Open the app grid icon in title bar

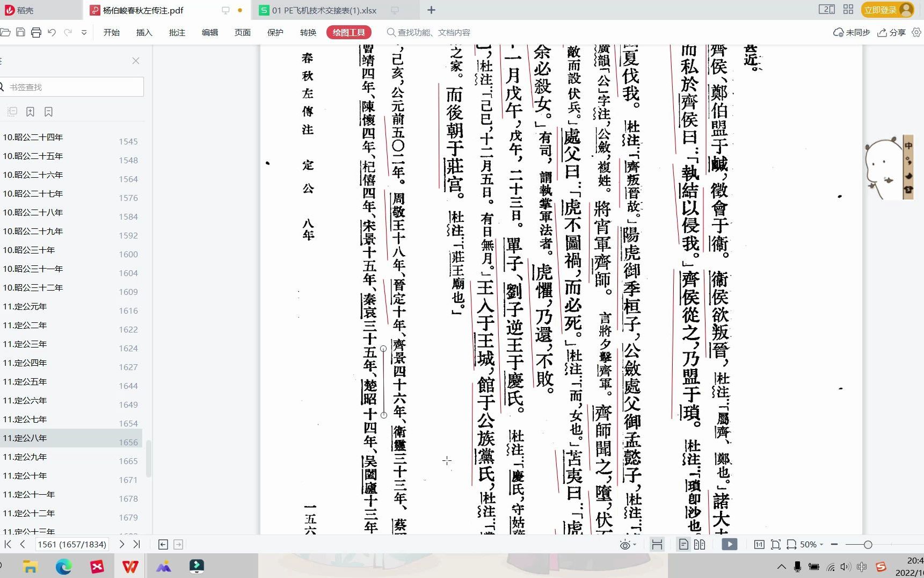point(848,9)
